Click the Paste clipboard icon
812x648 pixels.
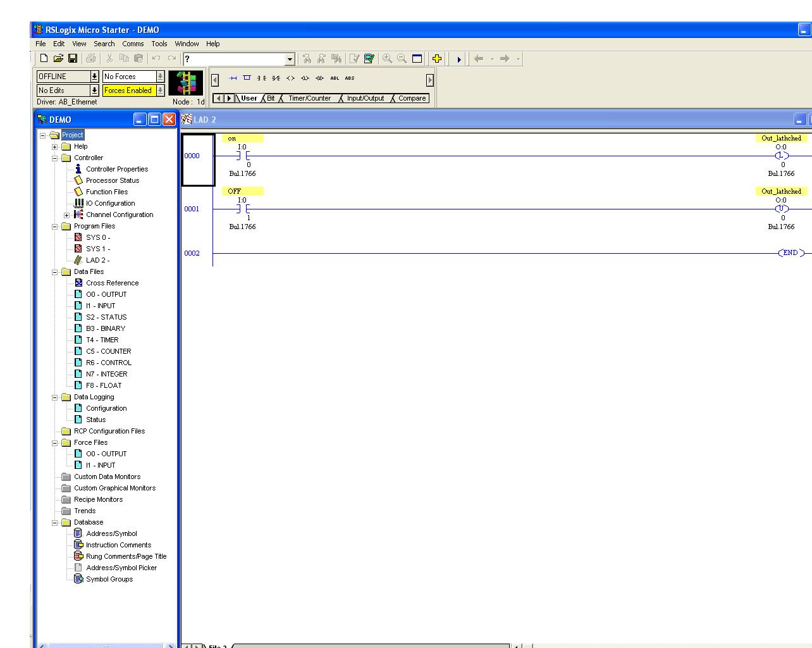(x=138, y=59)
